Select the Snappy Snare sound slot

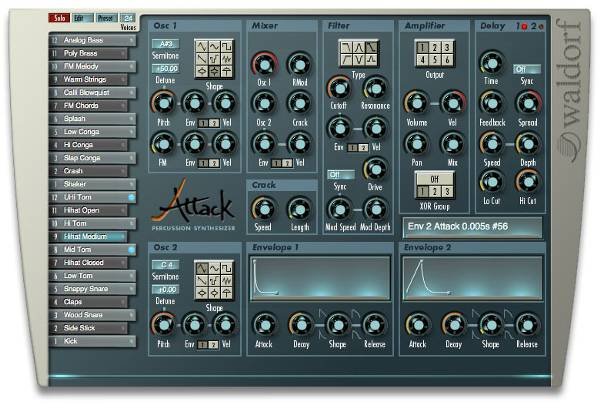pyautogui.click(x=88, y=288)
